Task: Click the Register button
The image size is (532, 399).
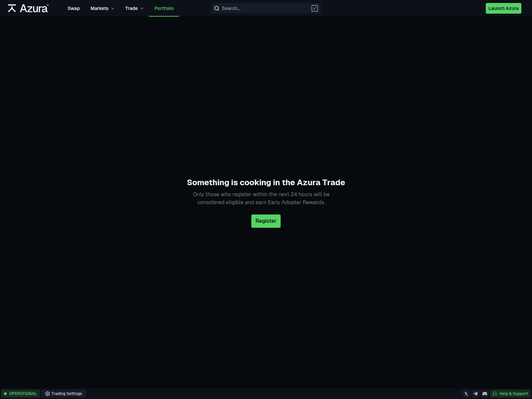Action: 266,221
